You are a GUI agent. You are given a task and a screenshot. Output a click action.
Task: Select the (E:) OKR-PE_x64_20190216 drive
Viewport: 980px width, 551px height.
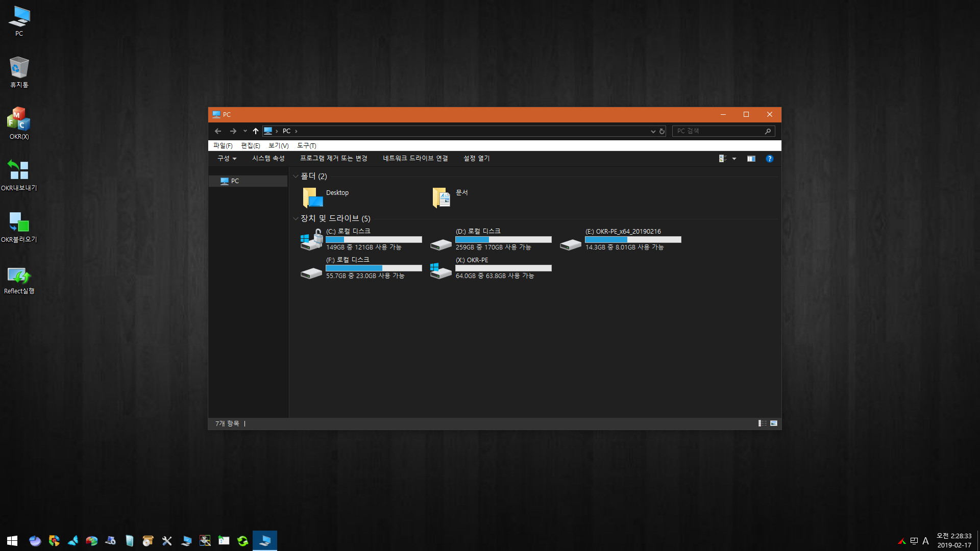(x=621, y=239)
